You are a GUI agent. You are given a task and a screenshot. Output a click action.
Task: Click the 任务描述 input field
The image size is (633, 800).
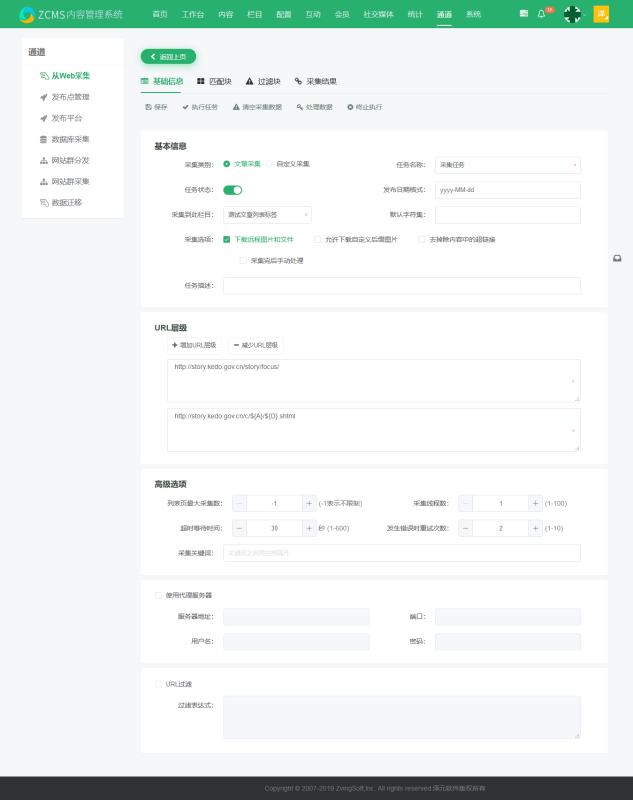tap(401, 286)
